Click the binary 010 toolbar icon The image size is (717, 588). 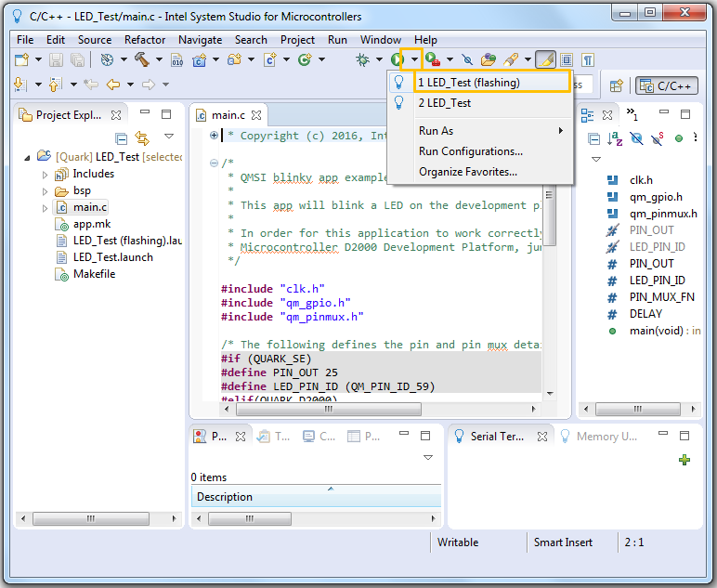coord(177,59)
